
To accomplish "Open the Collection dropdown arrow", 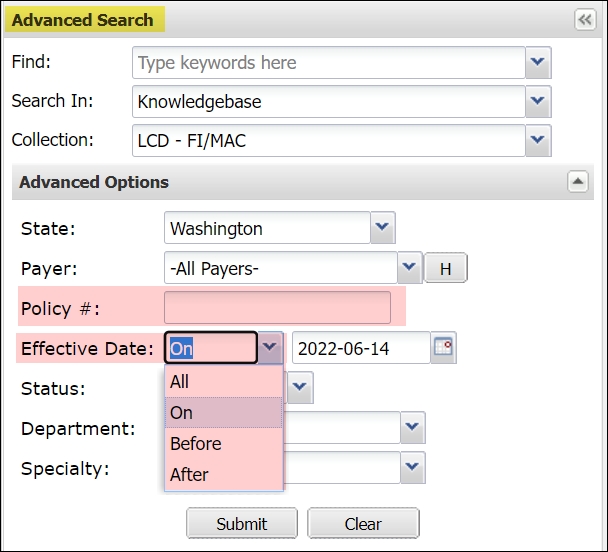I will pos(538,141).
